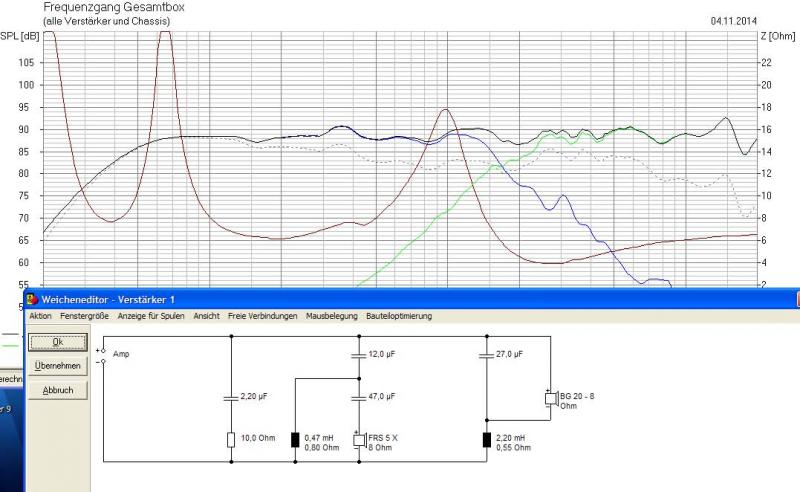Image resolution: width=800 pixels, height=492 pixels.
Task: Click the Weicheneditor - Verstärker 1 title bar
Action: coord(412,300)
